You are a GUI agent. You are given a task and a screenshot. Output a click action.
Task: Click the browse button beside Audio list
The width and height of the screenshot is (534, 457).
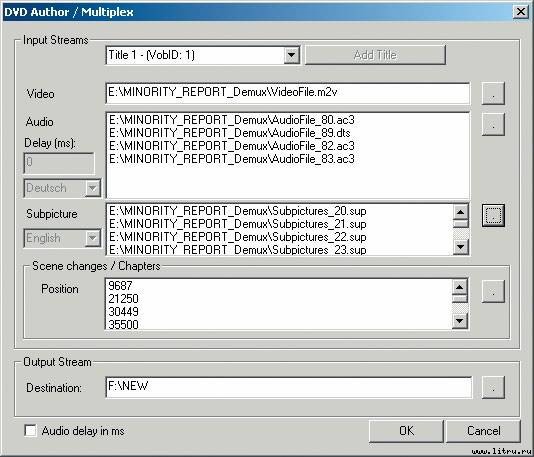click(x=493, y=124)
